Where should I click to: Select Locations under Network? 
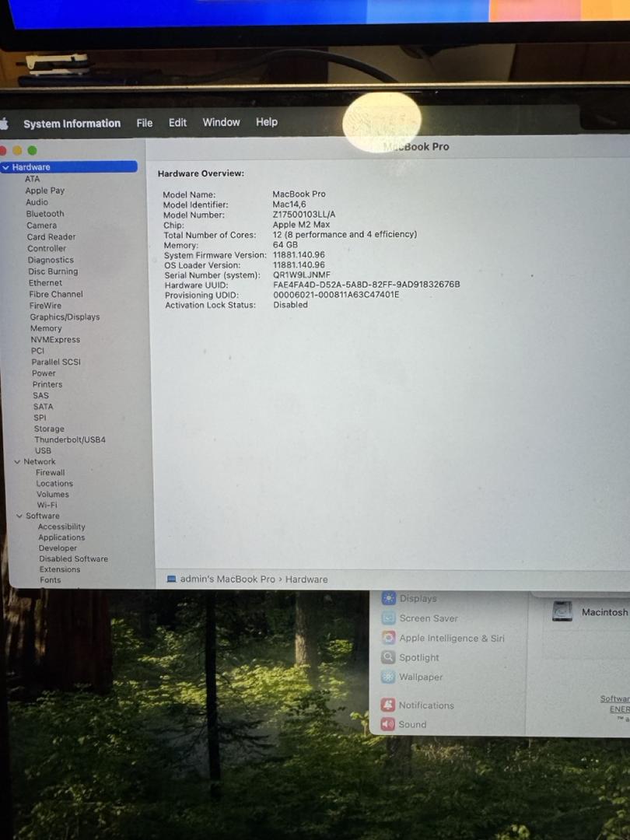pyautogui.click(x=54, y=483)
